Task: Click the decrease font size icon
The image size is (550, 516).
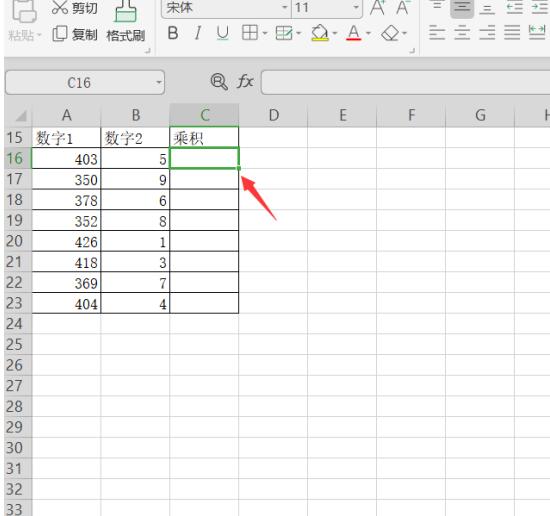Action: (x=402, y=8)
